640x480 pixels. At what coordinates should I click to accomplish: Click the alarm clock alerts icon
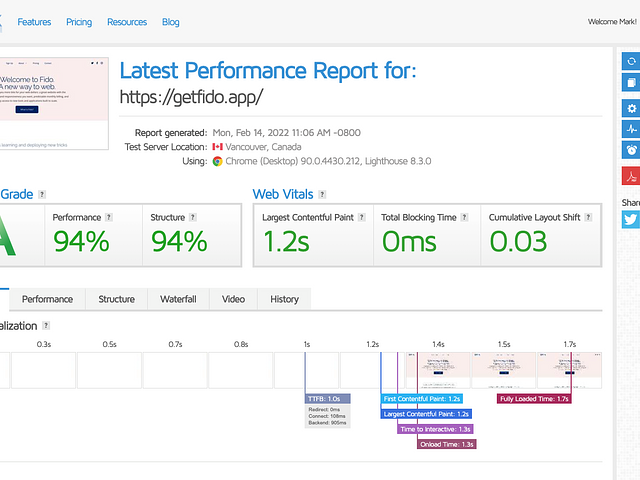pos(631,150)
